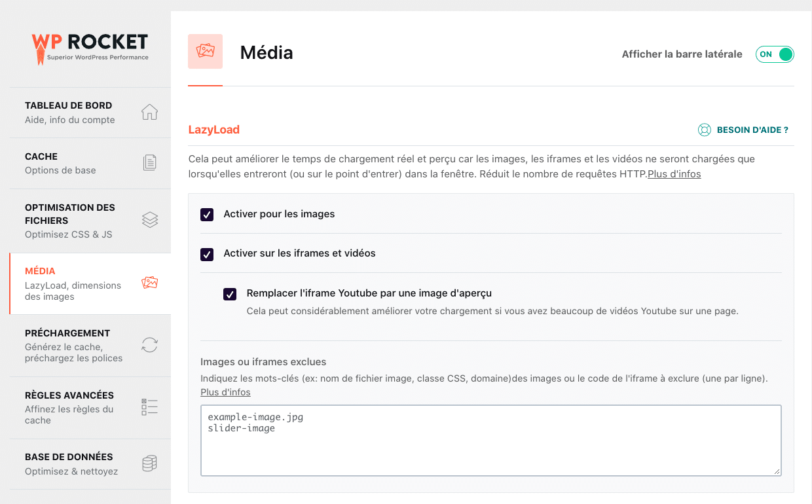Disable Remplacer l'iframe Youtube par une image d'aperçu
Viewport: 812px width, 504px height.
point(230,294)
